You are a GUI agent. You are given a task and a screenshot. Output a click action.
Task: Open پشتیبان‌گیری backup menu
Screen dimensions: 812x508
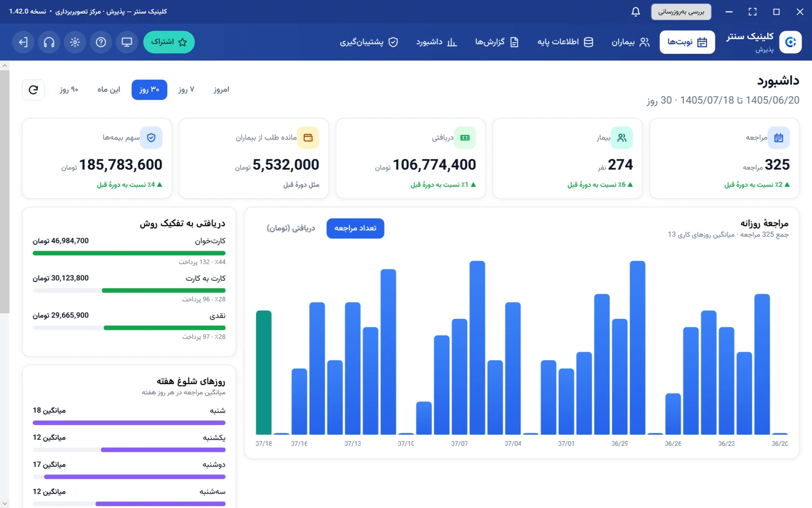pyautogui.click(x=369, y=42)
